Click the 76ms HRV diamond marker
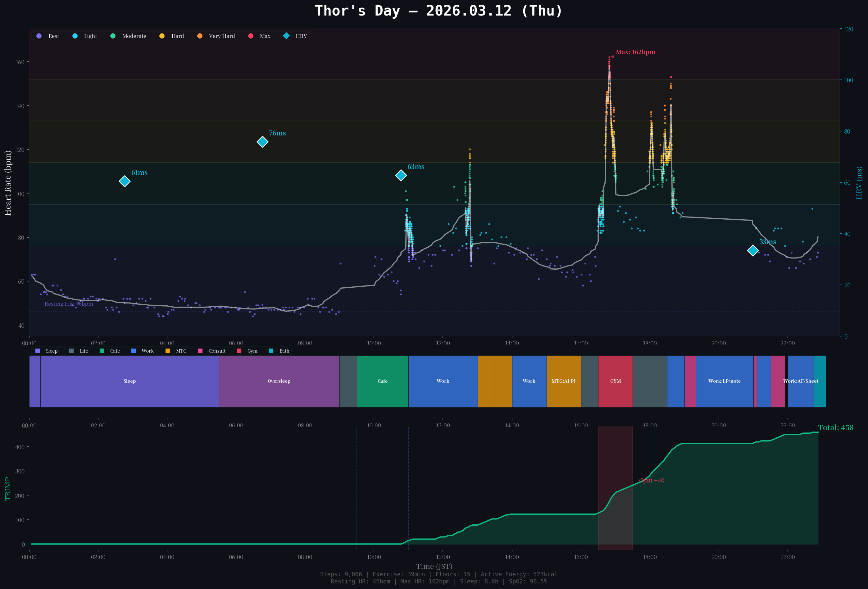The height and width of the screenshot is (589, 868). pos(263,142)
